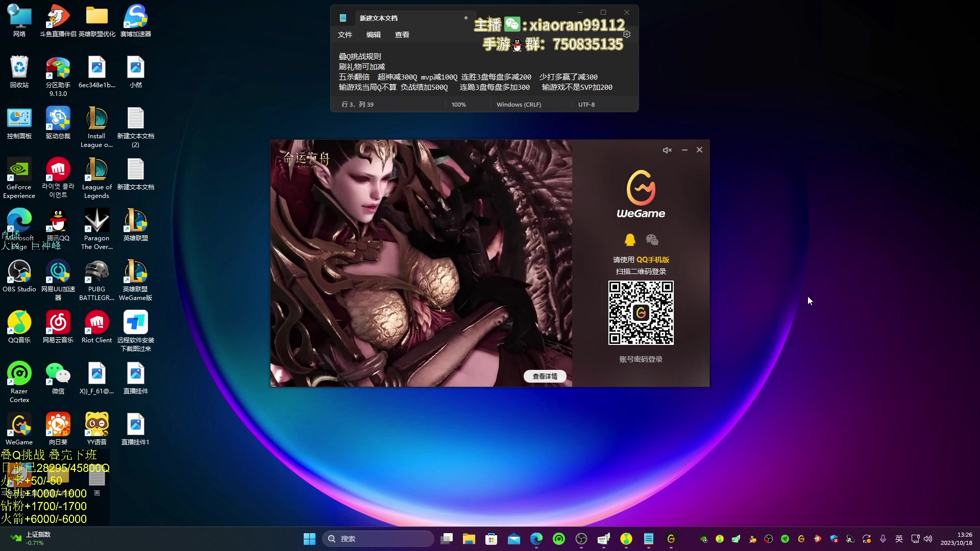Select the PUBG BATTLEGROUNDS desktop icon

(97, 280)
